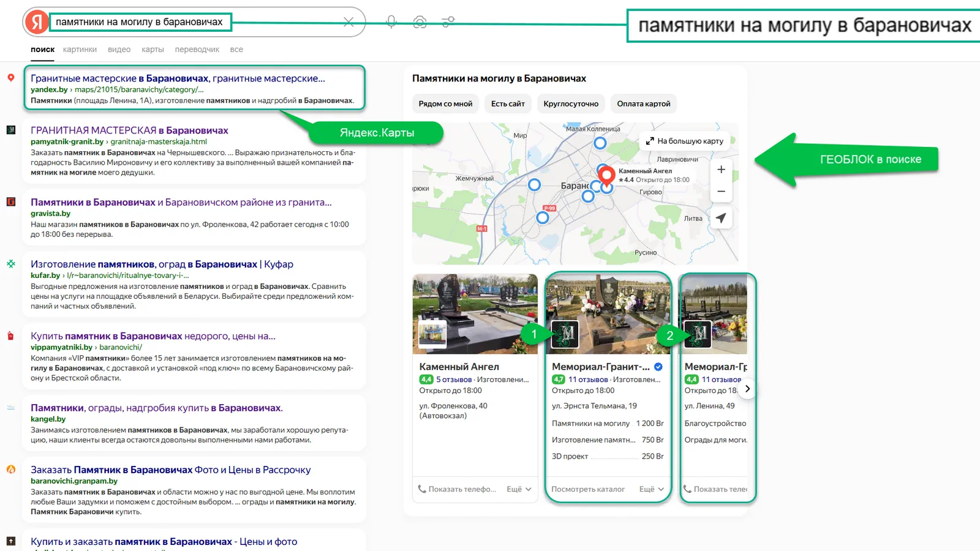This screenshot has height=551, width=980.
Task: Clear the search query with X icon
Action: coord(349,22)
